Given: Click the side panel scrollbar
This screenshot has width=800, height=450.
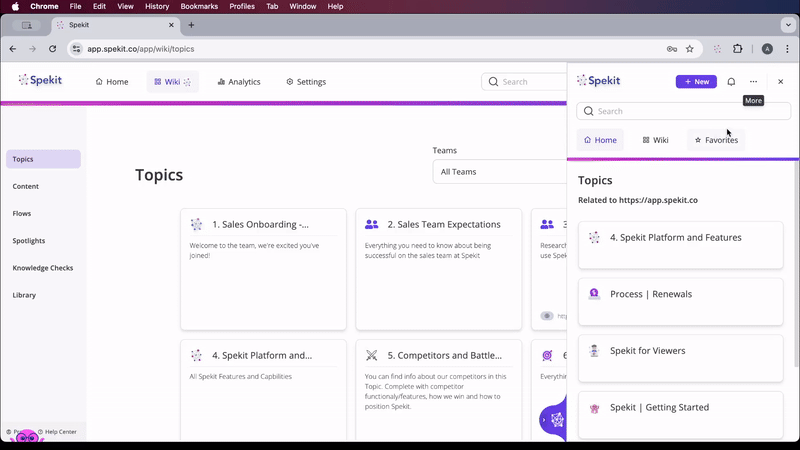Looking at the screenshot, I should (x=796, y=263).
